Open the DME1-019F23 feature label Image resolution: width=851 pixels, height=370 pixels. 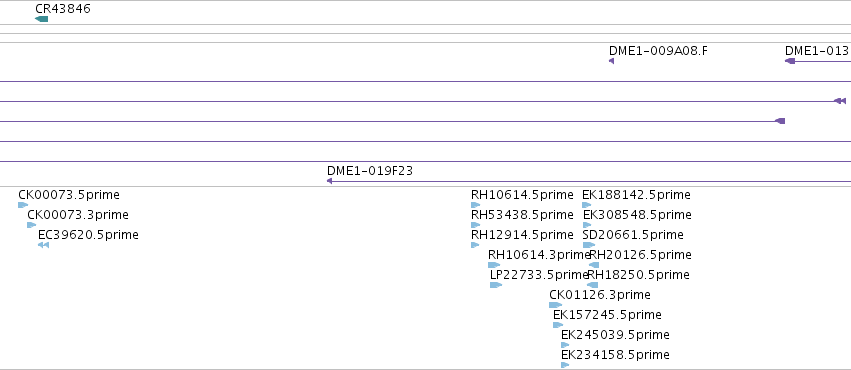370,171
